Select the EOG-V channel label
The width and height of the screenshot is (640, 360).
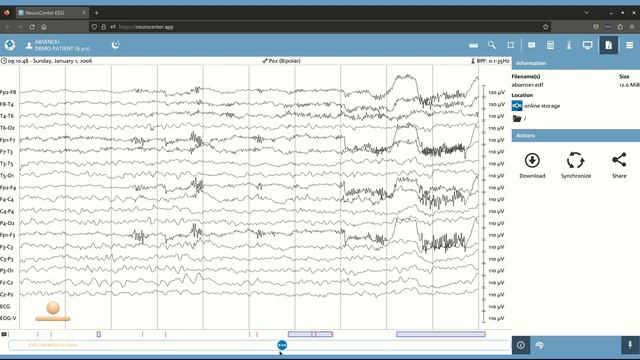[x=8, y=318]
